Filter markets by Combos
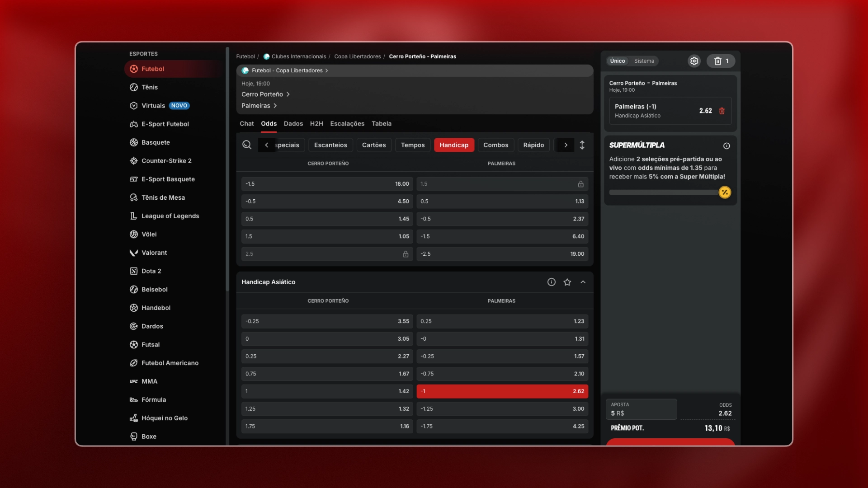868x488 pixels. [496, 145]
